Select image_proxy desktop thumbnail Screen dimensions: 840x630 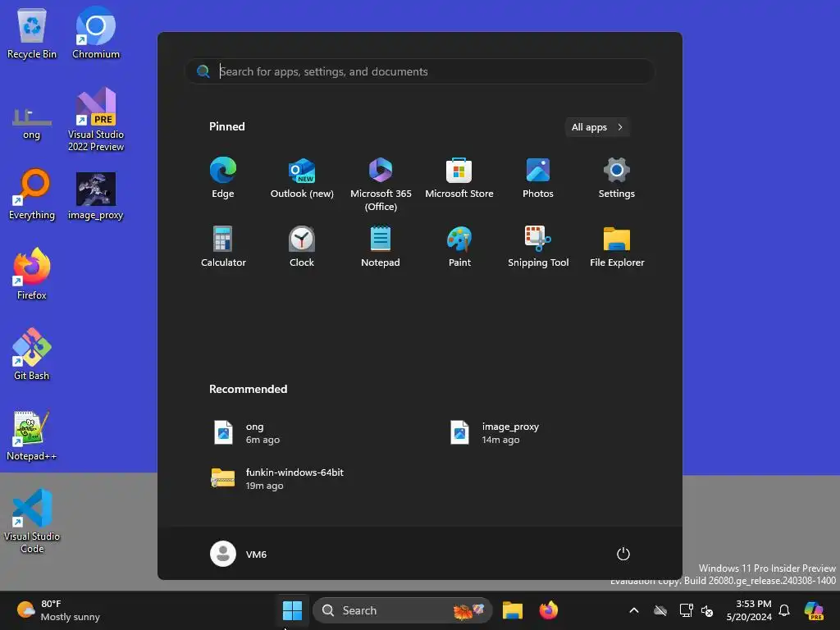(96, 196)
